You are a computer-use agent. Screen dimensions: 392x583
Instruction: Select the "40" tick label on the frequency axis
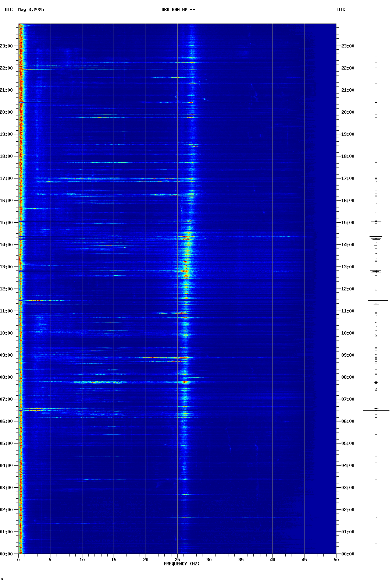[272, 560]
